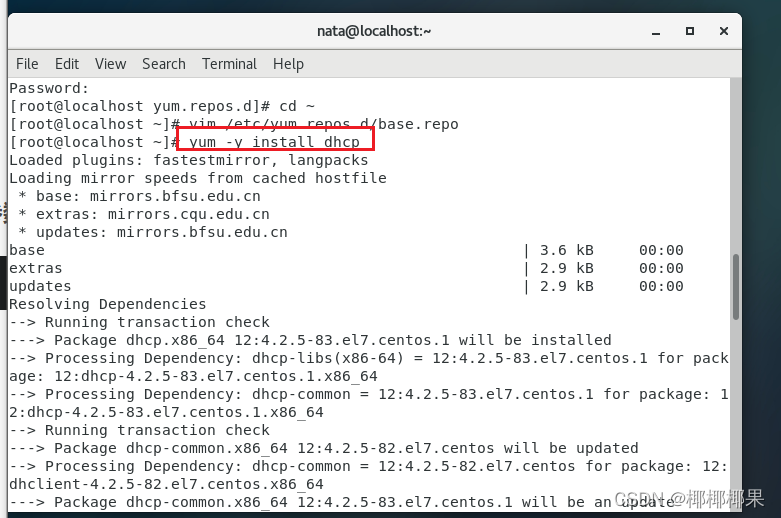Click the 'Resolving Dependencies' line

click(x=108, y=304)
